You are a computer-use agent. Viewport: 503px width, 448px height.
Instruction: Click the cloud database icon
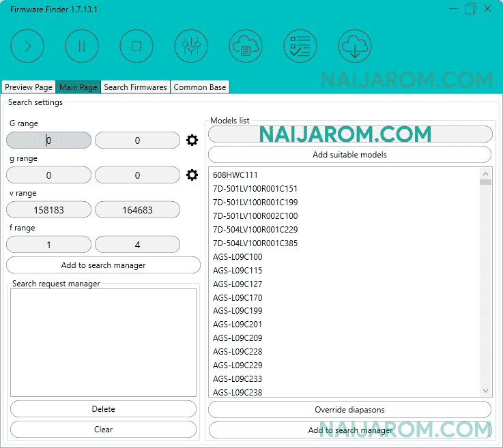[x=246, y=46]
